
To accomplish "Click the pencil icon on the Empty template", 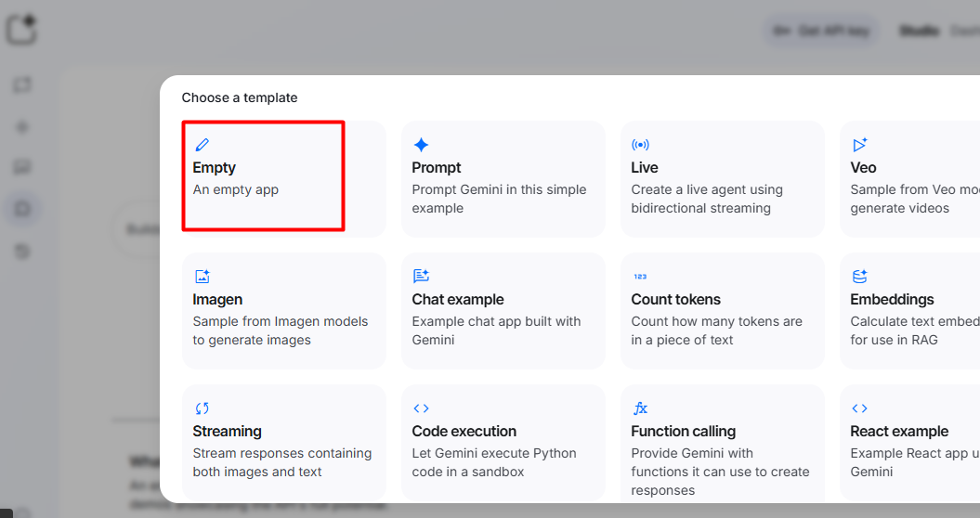I will pos(202,145).
